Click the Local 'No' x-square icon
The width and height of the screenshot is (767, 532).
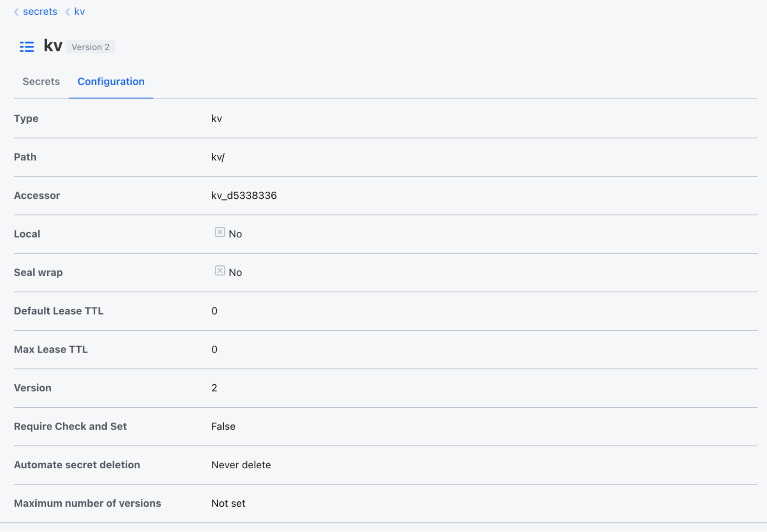220,232
